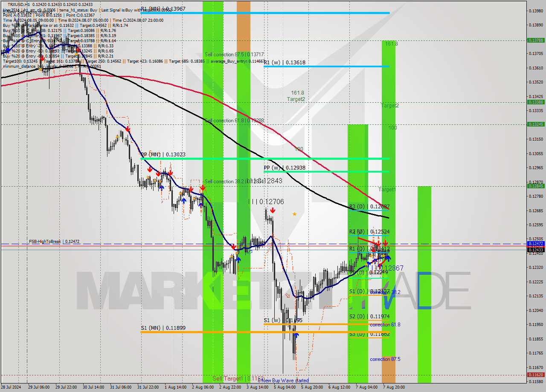Click the R1 (MN) | 0.13967 label
Viewport: 546px width, 392px height.
(163, 9)
